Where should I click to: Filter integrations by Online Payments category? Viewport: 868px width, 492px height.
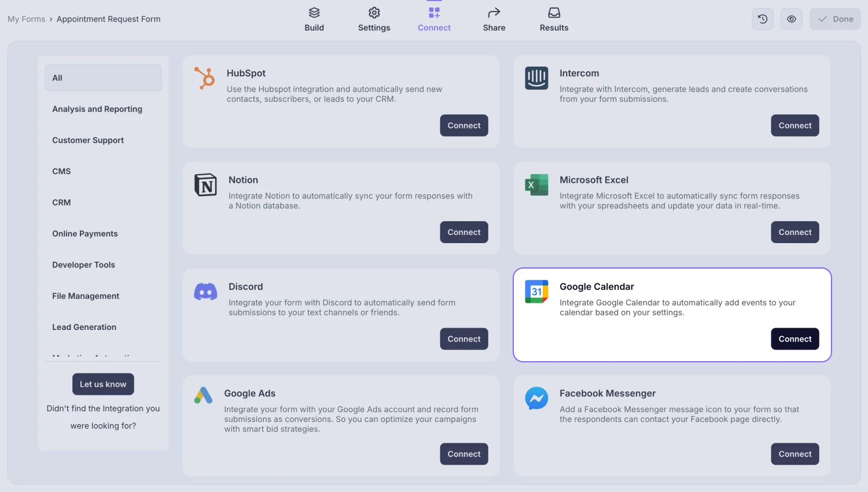pos(85,234)
